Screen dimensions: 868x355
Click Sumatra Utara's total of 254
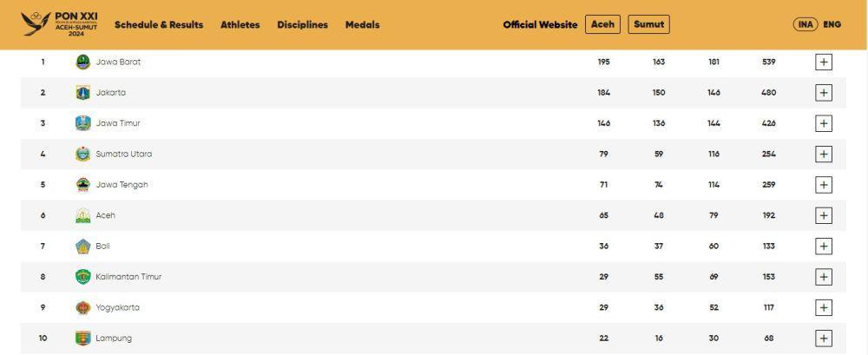[768, 154]
